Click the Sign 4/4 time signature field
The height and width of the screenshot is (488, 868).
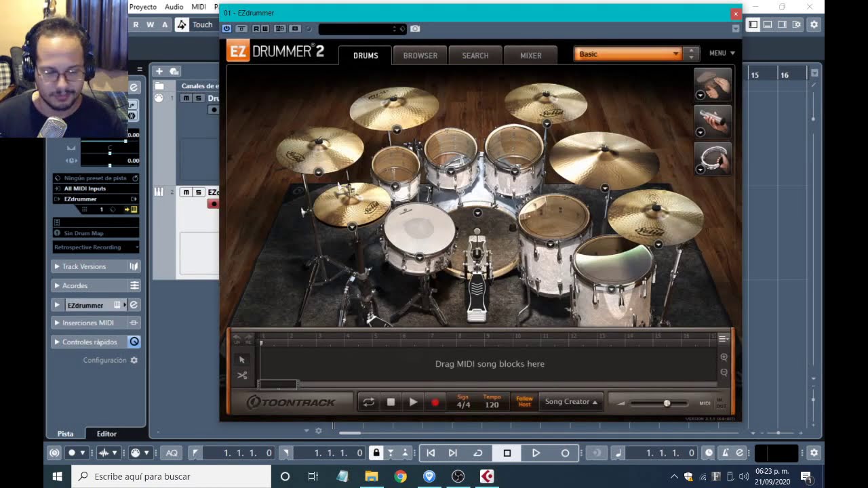tap(463, 405)
